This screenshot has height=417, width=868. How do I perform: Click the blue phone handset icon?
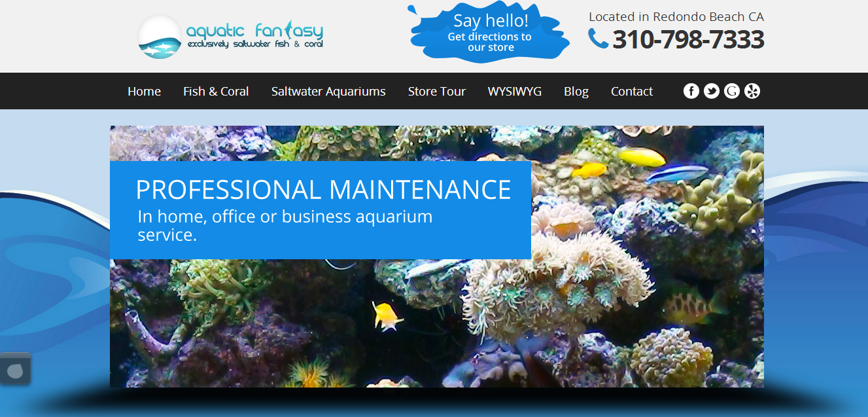click(598, 39)
